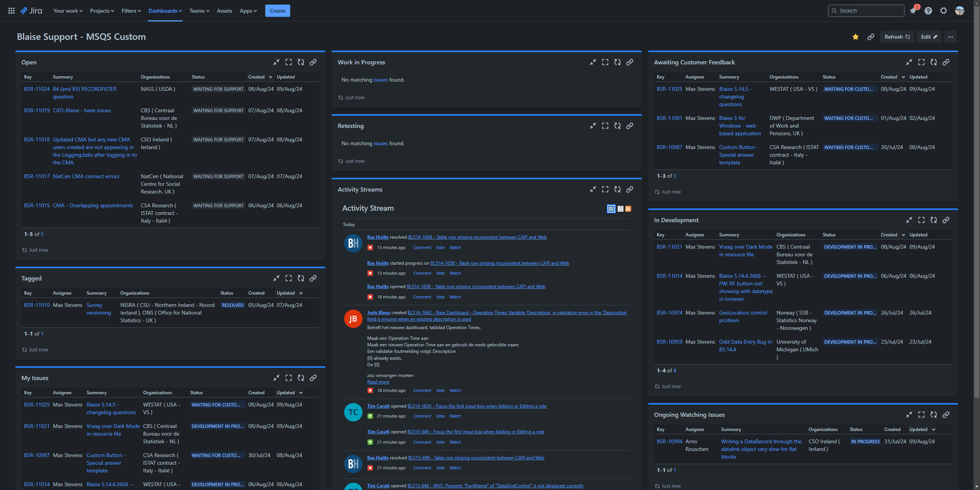Expand the Your work dropdown
980x490 pixels.
[68, 11]
